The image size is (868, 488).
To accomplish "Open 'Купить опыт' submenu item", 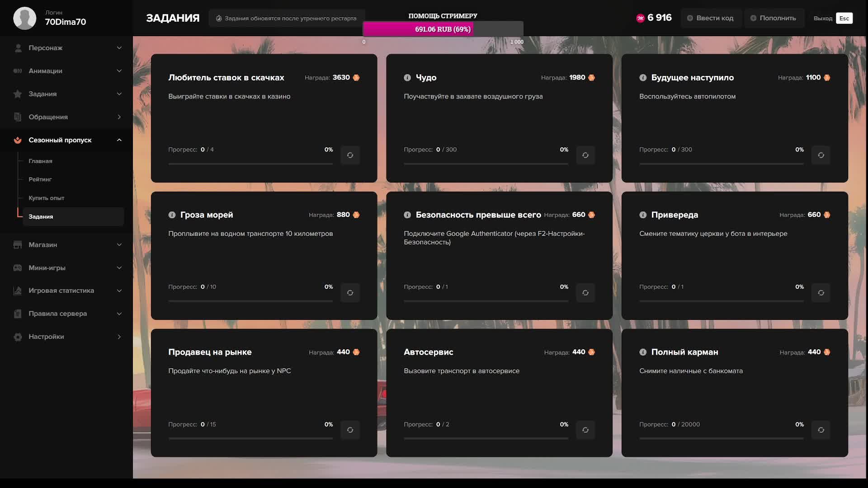I will (47, 198).
